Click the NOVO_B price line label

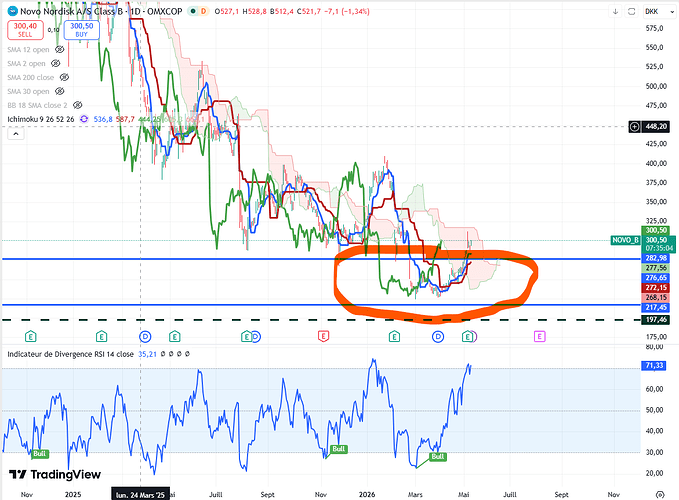tap(625, 240)
